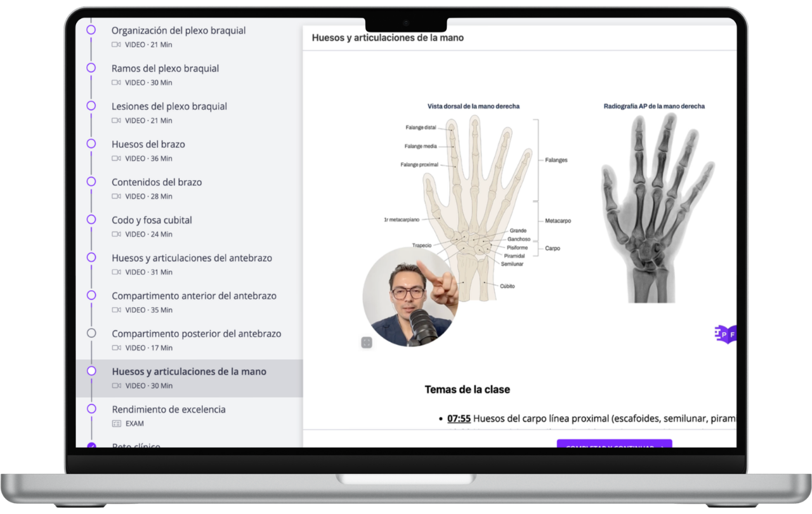Toggle completion circle for Contenidos del brazo
812x514 pixels.
coord(91,181)
